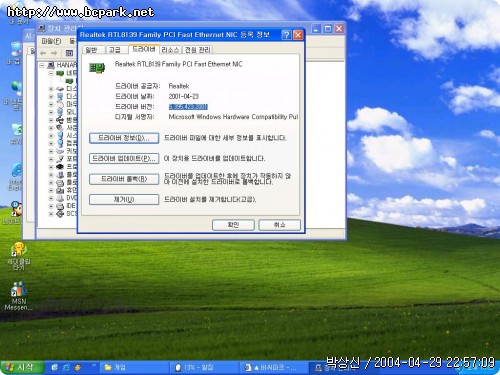
Task: Click the 드라이버 정보(D)... button
Action: pyautogui.click(x=124, y=138)
